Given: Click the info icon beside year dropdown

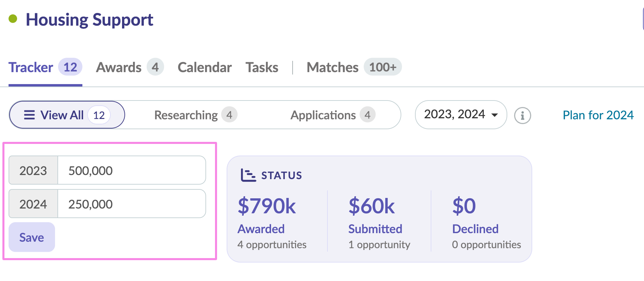Looking at the screenshot, I should tap(522, 116).
